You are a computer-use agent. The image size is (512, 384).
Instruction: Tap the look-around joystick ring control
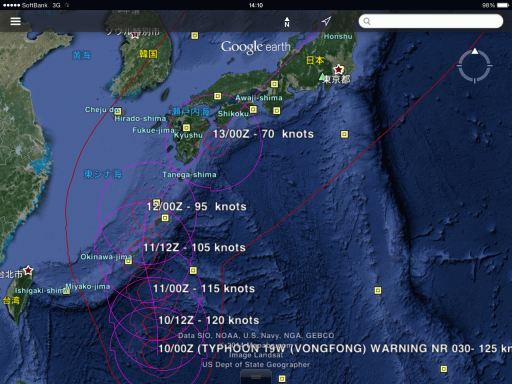coord(475,66)
